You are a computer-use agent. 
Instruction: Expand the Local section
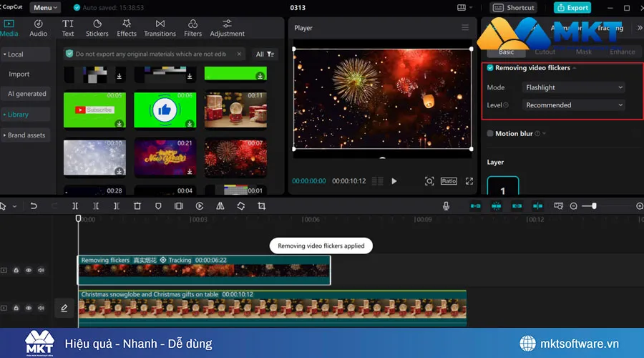coord(26,54)
